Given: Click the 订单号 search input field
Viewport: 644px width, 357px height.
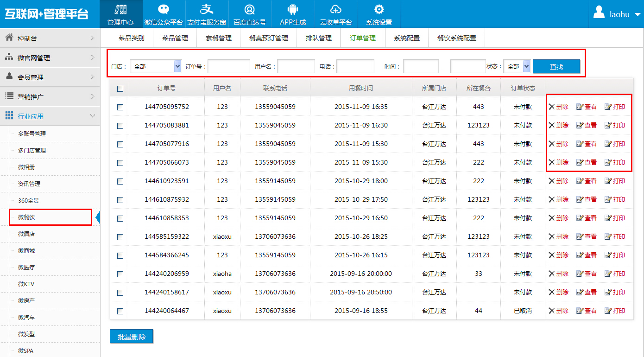Looking at the screenshot, I should 229,66.
